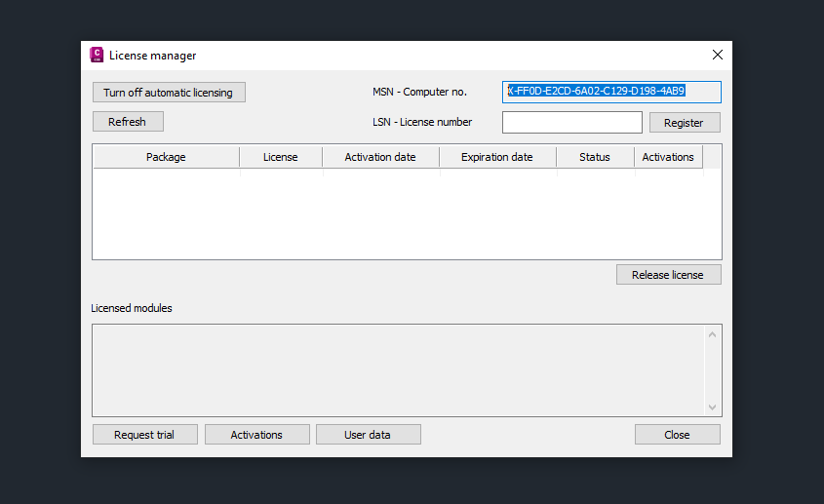This screenshot has width=824, height=504.
Task: Click the 'MSN - Computer no.' label
Action: tap(419, 92)
